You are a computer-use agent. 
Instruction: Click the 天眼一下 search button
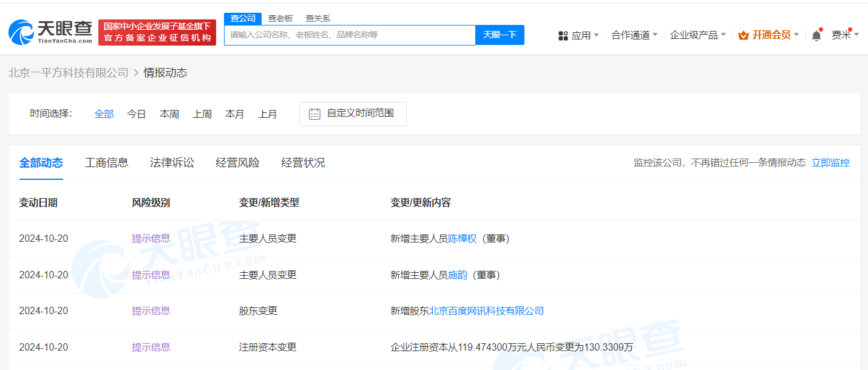(x=500, y=35)
